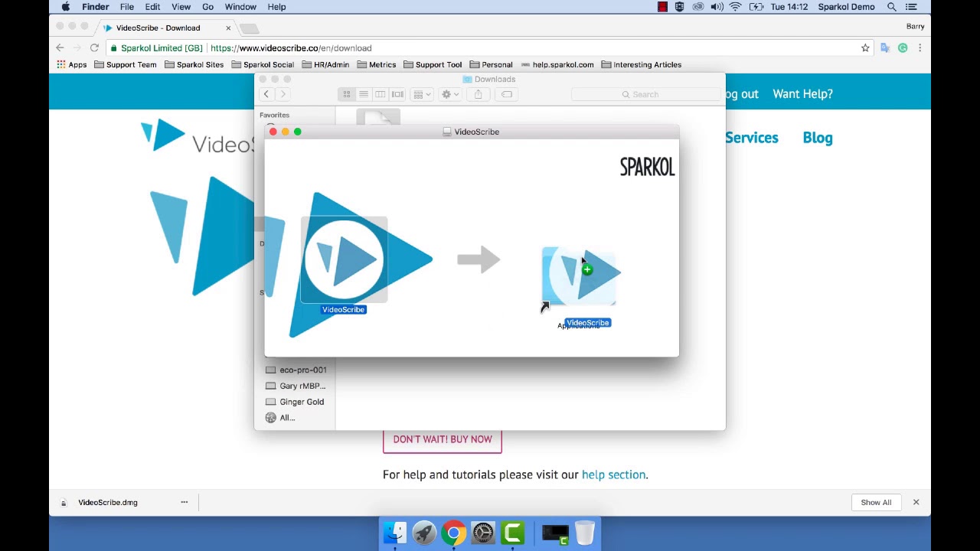Image resolution: width=980 pixels, height=551 pixels.
Task: Close the VideoScribe - Download tab
Action: (228, 28)
